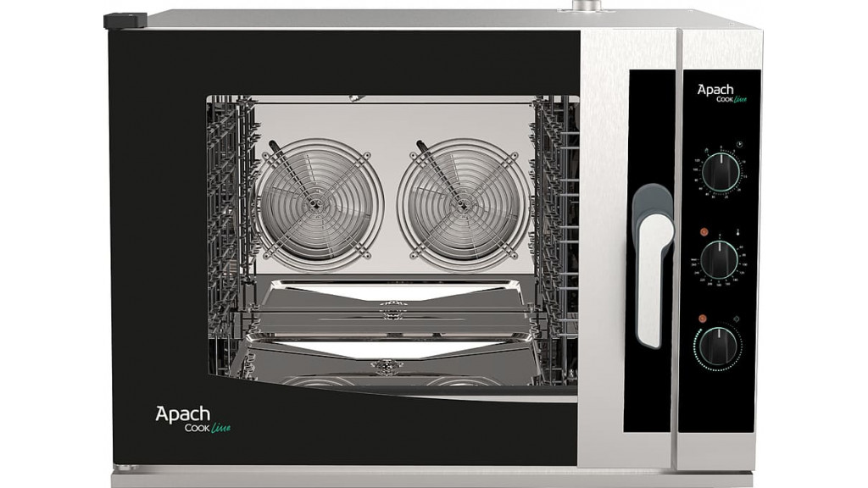Image resolution: width=868 pixels, height=488 pixels.
Task: Click the small icon left of timer dial top
Action: point(706,149)
